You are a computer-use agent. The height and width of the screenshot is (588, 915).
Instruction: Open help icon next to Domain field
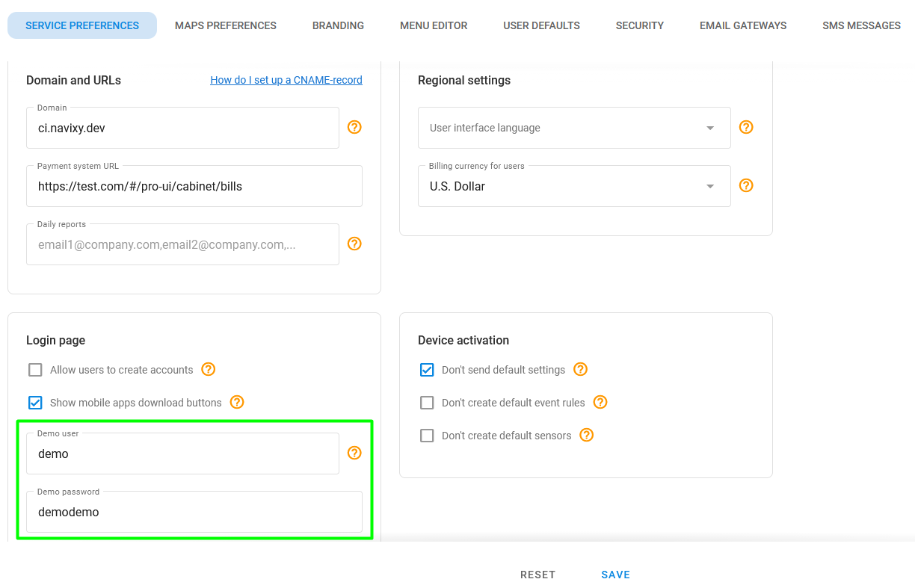(x=355, y=127)
